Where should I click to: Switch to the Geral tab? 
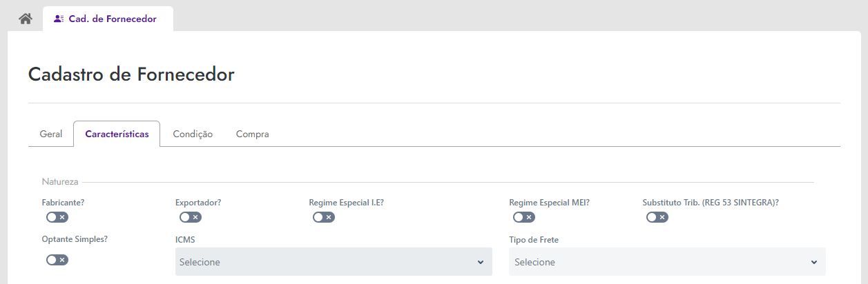51,134
